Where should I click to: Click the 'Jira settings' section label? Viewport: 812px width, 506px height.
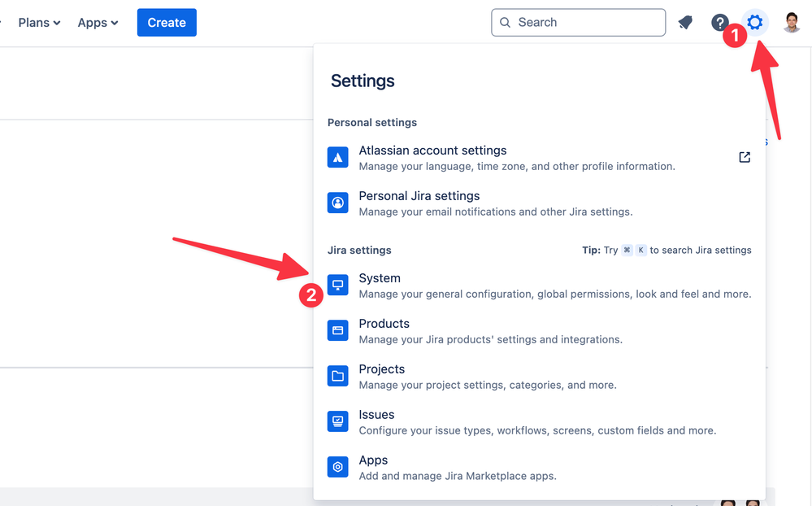click(x=359, y=250)
